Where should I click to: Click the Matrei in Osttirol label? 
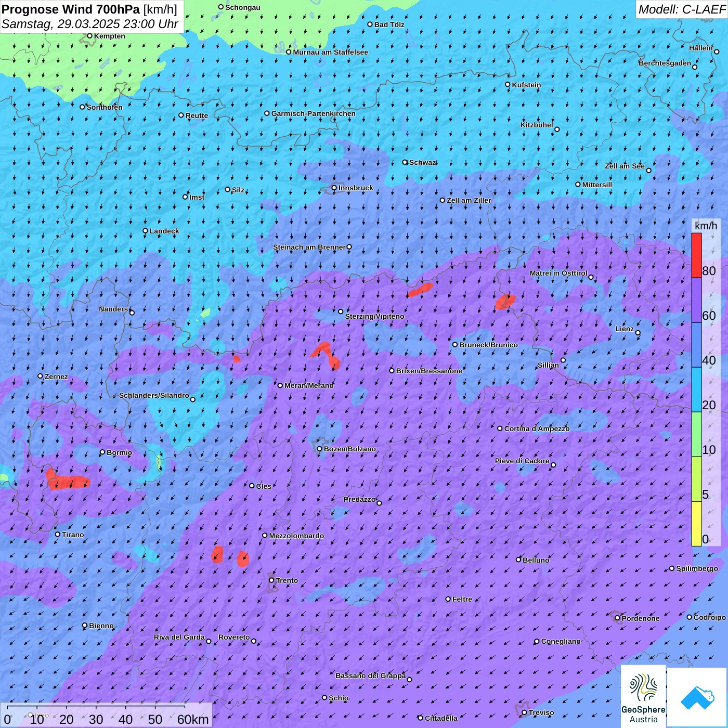pyautogui.click(x=558, y=273)
